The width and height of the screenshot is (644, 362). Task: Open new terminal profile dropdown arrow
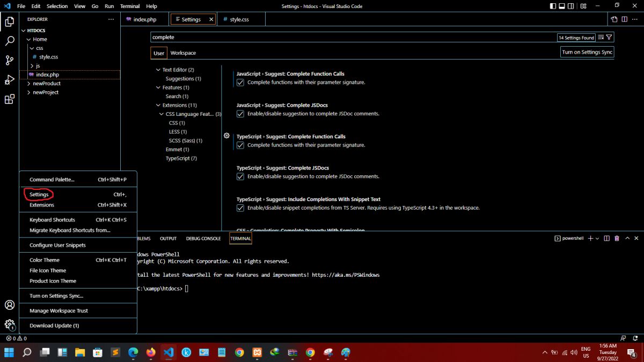pos(597,238)
